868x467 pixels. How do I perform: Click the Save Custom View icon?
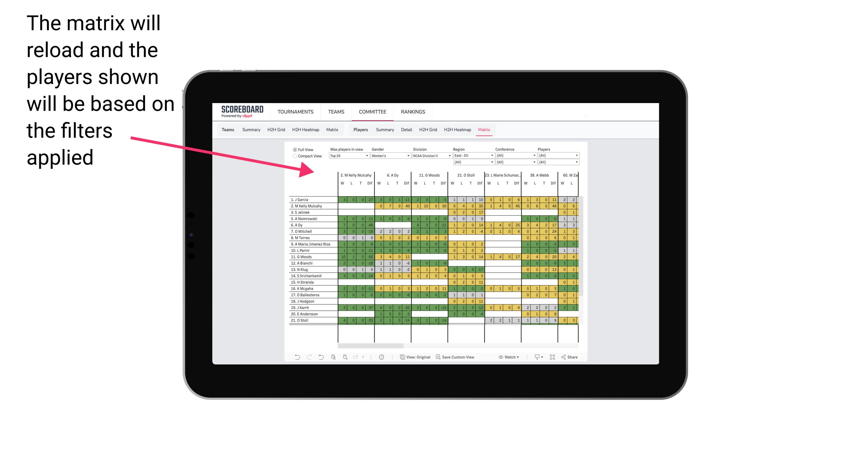click(x=436, y=357)
